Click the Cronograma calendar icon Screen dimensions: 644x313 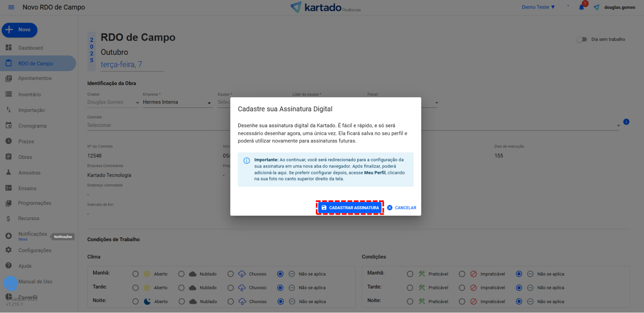(x=9, y=126)
